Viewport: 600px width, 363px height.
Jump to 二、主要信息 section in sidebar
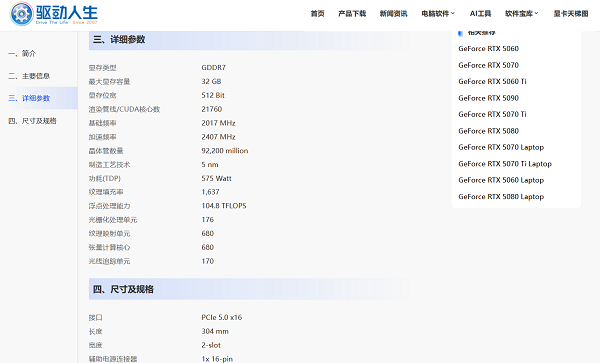[29, 76]
